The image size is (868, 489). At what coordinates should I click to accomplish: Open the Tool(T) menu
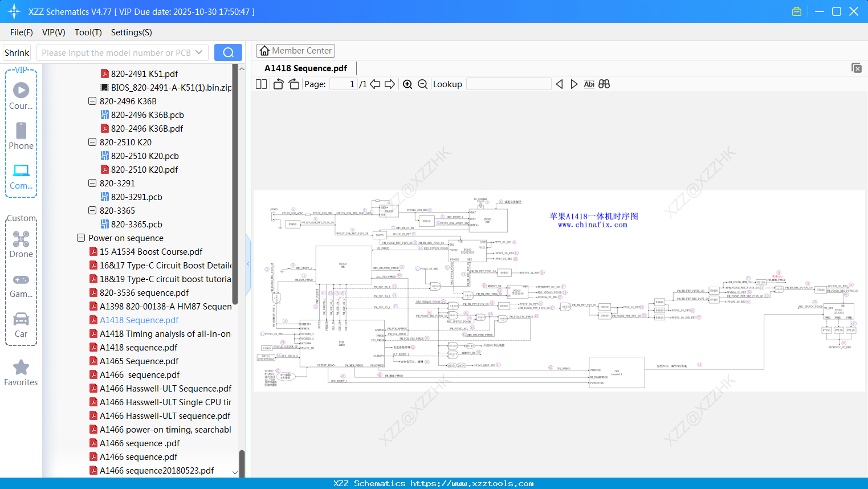(x=88, y=32)
